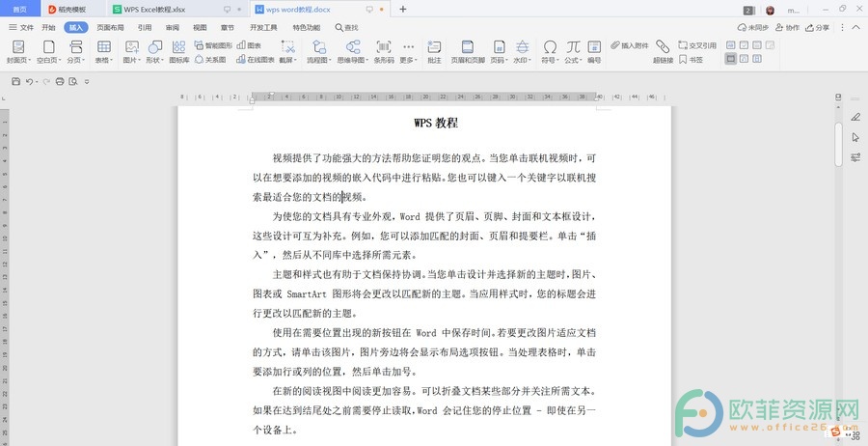Insert a chart (图表)

249,45
